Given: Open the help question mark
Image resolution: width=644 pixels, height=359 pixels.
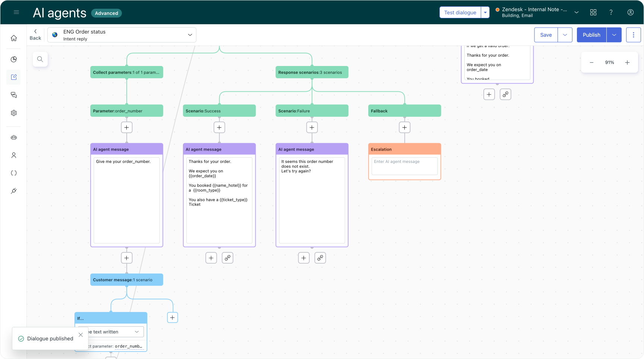Looking at the screenshot, I should pyautogui.click(x=611, y=12).
